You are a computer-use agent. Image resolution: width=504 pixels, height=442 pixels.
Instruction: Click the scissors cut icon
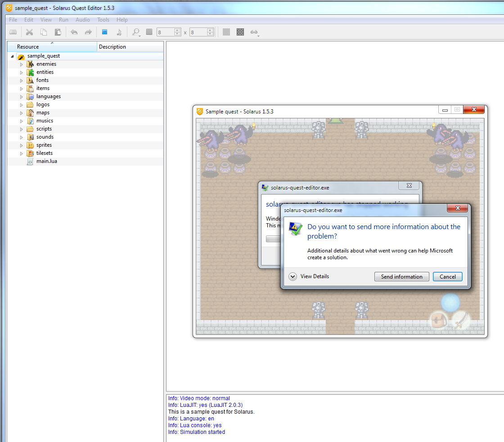point(29,32)
